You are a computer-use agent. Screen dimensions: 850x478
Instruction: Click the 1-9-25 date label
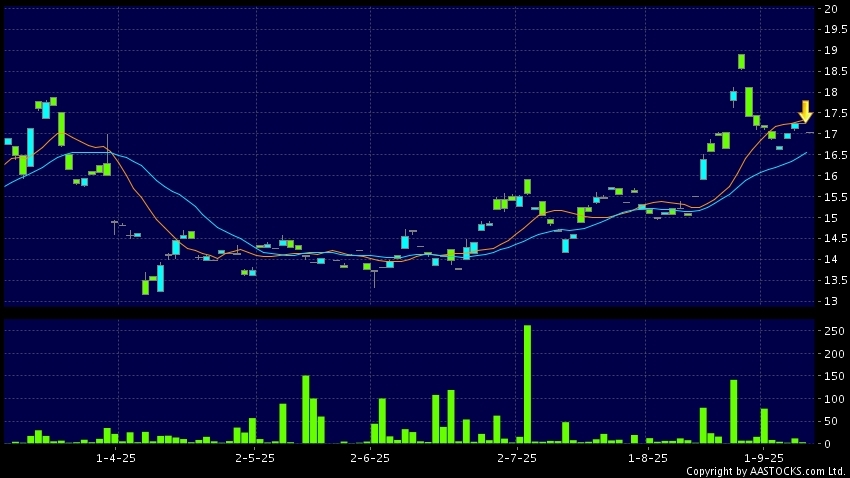764,458
